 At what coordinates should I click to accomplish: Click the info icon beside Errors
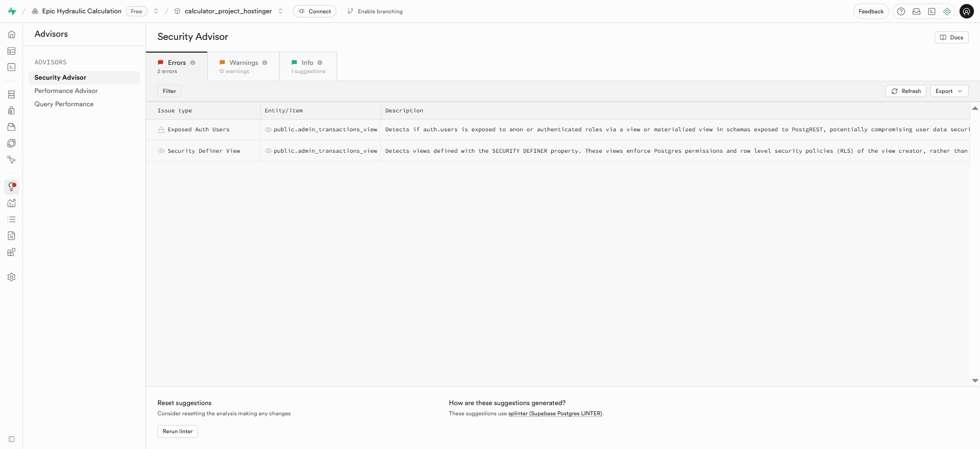pos(193,63)
